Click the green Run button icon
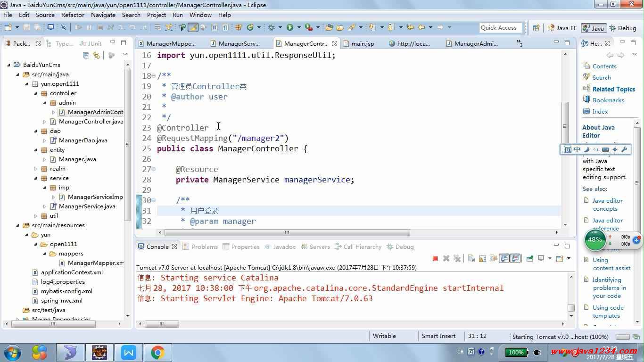644x362 pixels. pyautogui.click(x=290, y=27)
